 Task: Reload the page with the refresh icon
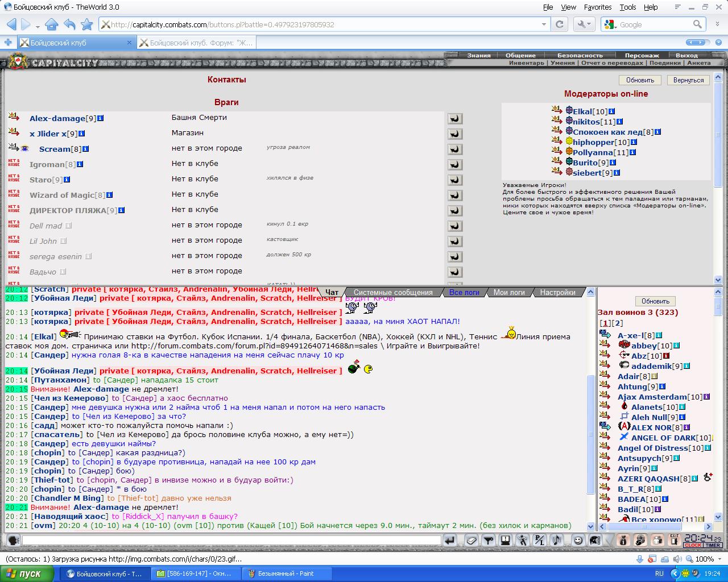pos(560,24)
